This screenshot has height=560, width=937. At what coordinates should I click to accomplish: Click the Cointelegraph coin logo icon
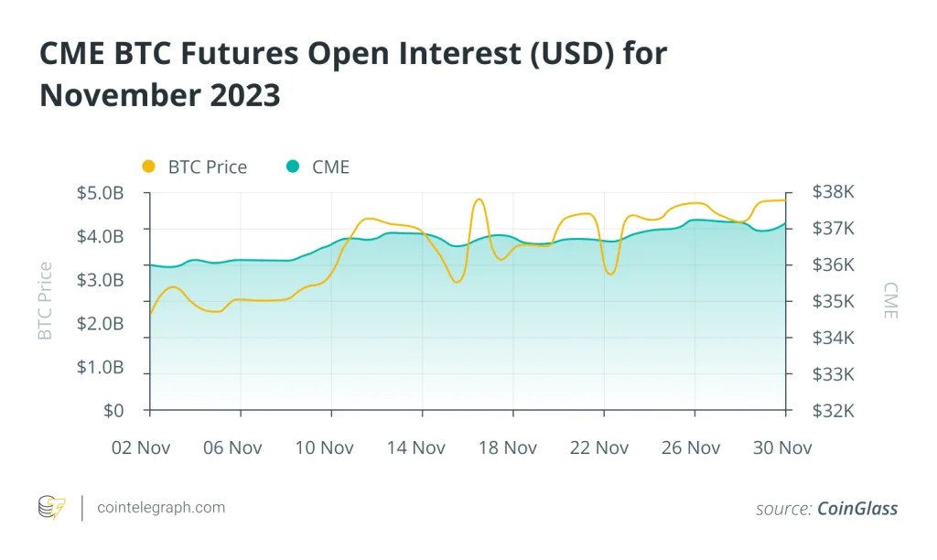(51, 508)
